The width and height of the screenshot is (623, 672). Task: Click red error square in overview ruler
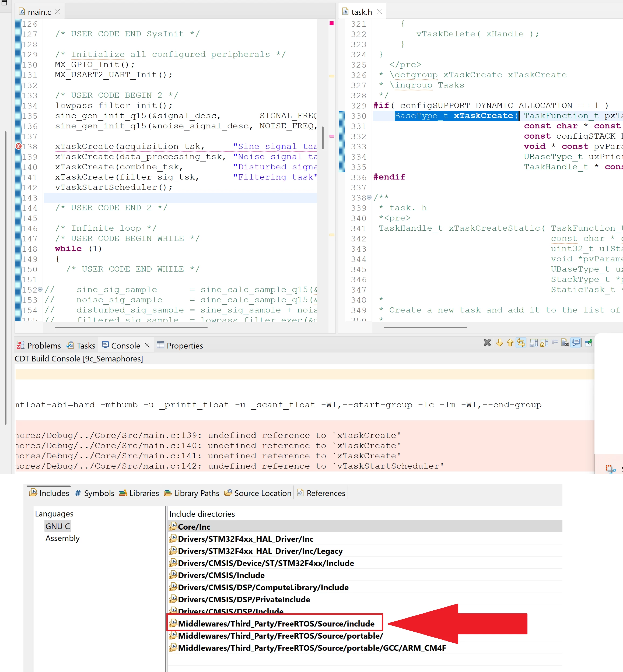coord(332,23)
